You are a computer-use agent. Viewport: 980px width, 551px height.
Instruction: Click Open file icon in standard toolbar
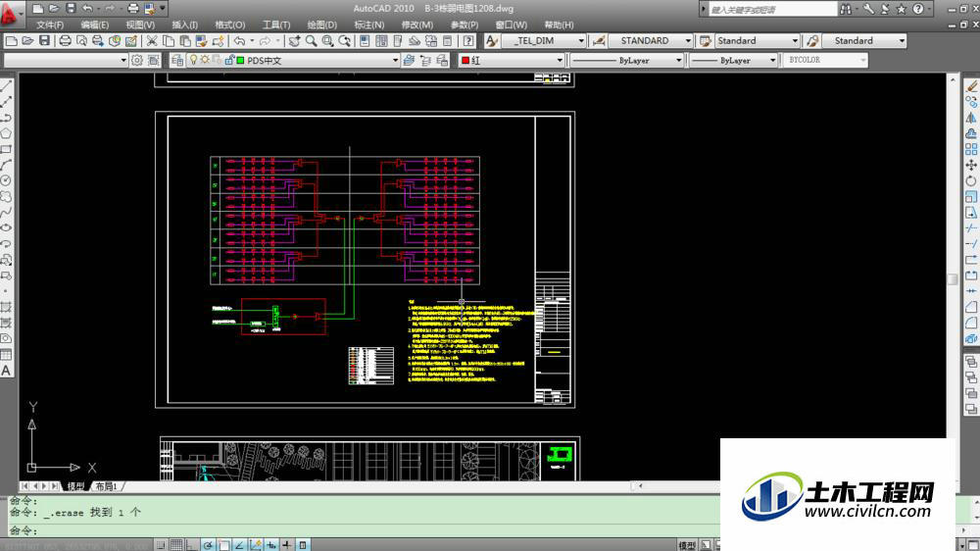point(27,41)
